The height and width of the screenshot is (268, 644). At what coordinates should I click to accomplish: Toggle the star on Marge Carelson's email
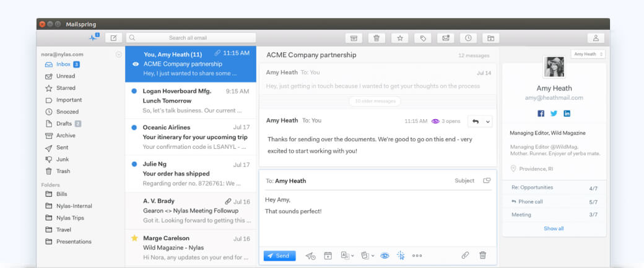(x=134, y=238)
